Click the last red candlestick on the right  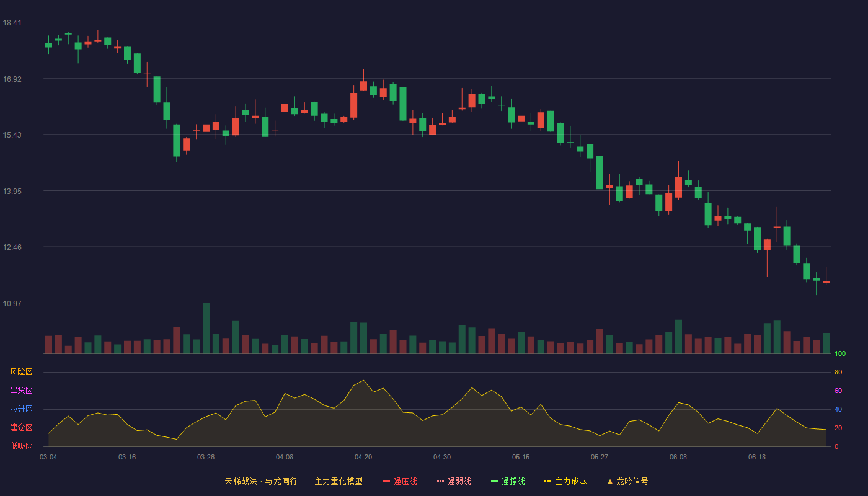[x=826, y=282]
